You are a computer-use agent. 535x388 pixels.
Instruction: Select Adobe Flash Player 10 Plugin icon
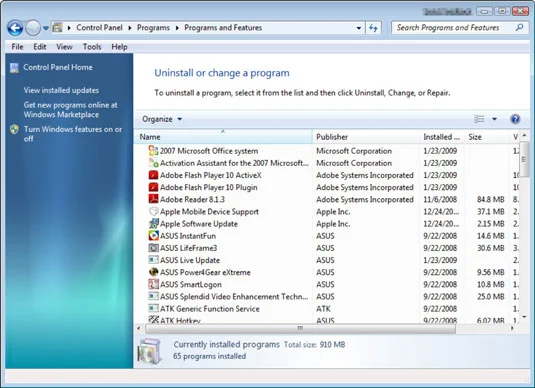[154, 187]
